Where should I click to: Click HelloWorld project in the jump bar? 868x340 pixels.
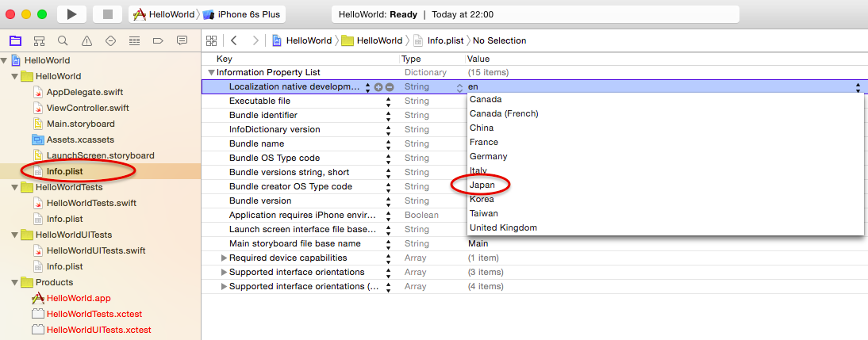[301, 40]
